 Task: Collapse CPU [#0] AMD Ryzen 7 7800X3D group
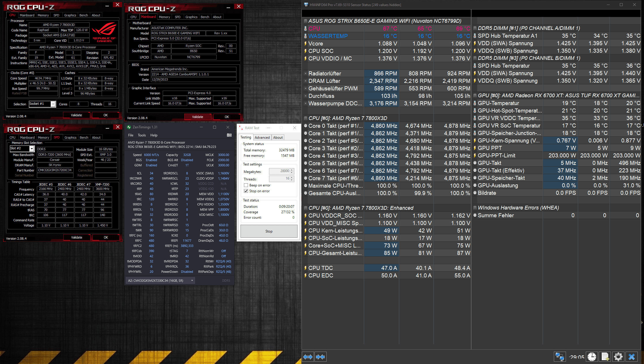coord(305,118)
